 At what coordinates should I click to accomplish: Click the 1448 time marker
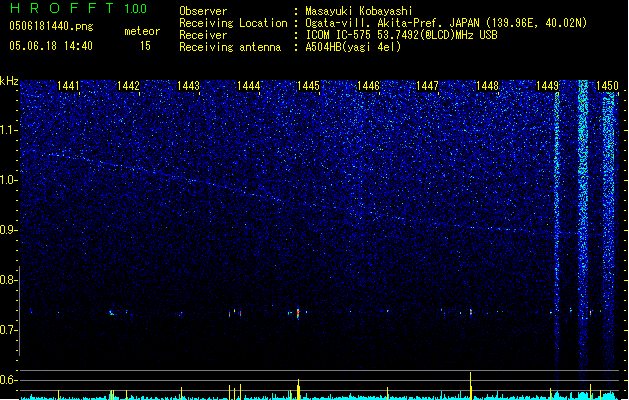(x=487, y=86)
